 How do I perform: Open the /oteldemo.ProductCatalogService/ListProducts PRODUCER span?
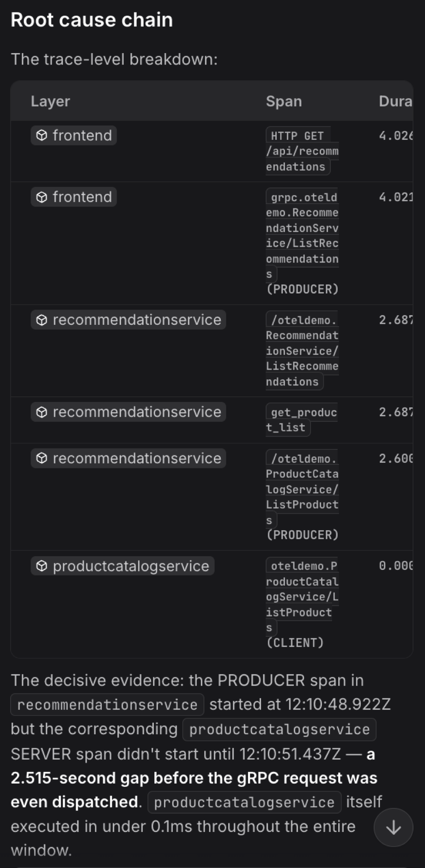pos(302,497)
